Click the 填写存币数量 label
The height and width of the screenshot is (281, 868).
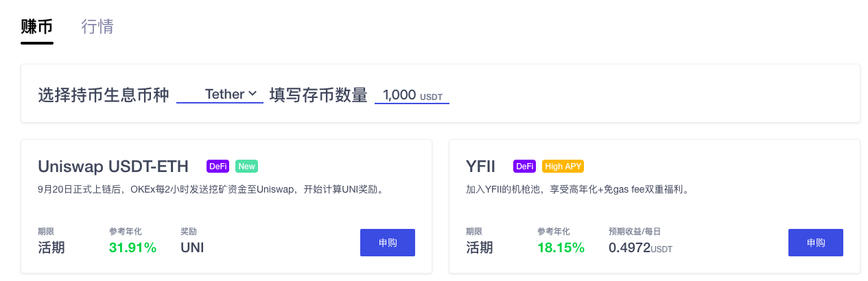(318, 95)
